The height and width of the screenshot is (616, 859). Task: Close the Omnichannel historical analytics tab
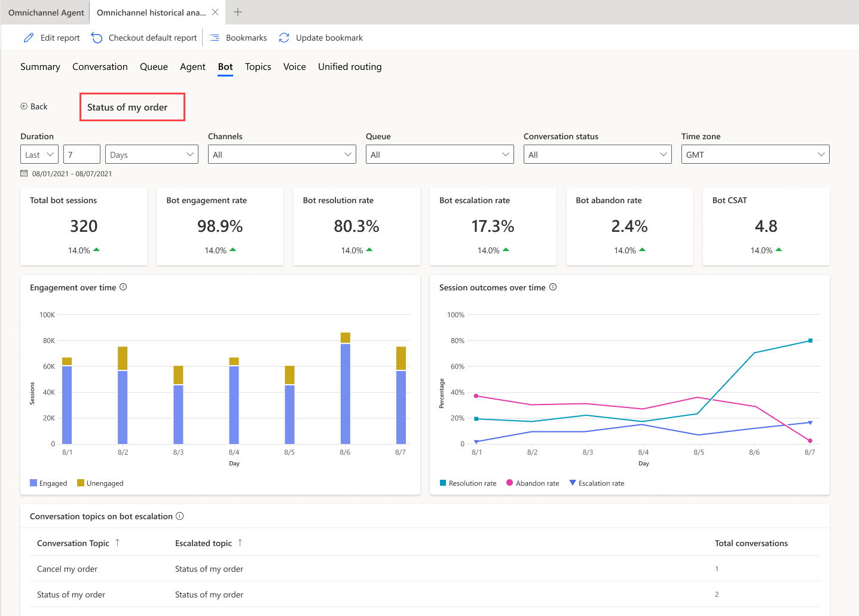pyautogui.click(x=215, y=12)
